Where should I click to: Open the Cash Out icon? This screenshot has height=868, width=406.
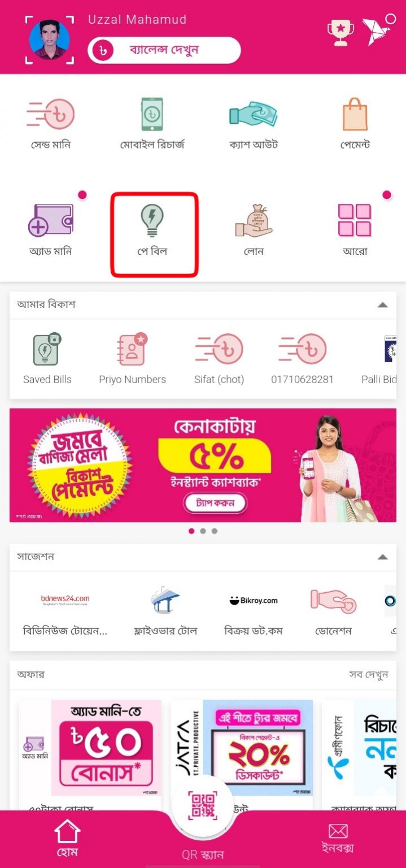coord(254,114)
